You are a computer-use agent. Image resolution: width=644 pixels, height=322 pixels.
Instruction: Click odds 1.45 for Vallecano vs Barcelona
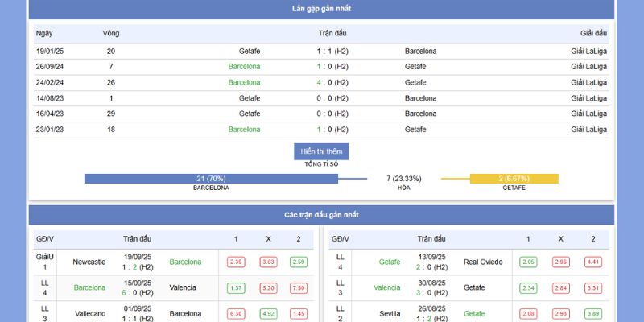click(x=299, y=314)
